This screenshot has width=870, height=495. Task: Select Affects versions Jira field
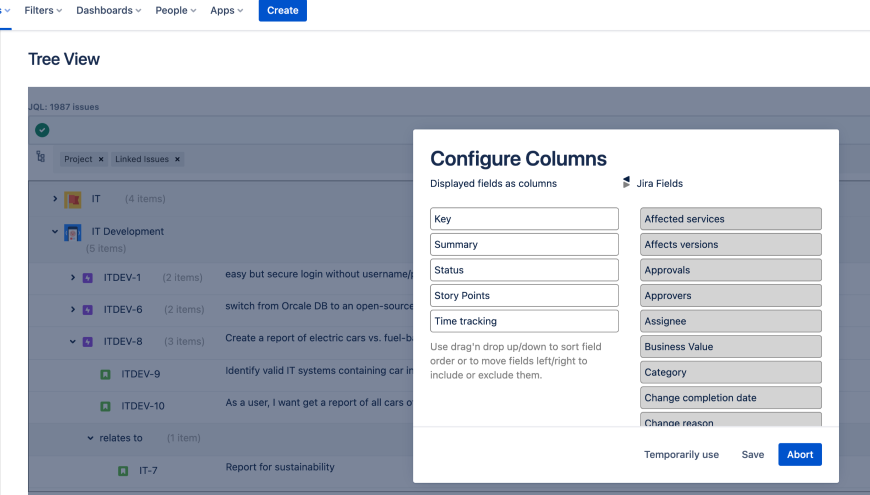coord(731,244)
